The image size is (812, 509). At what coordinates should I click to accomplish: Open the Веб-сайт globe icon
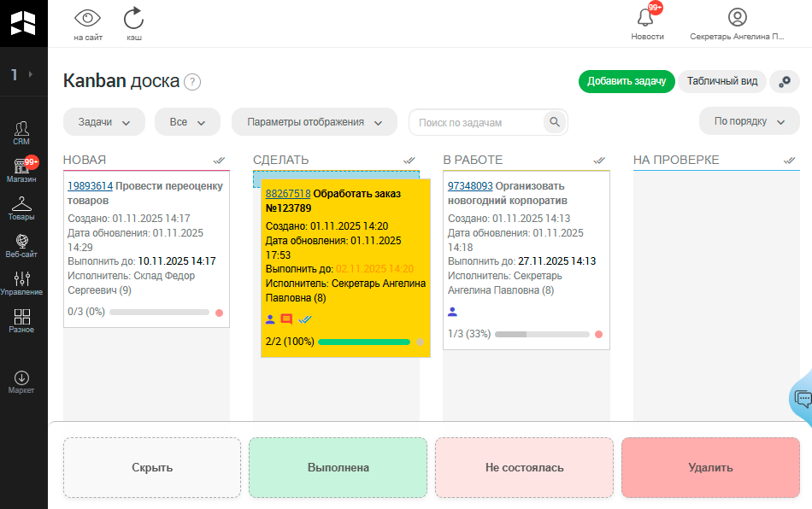coord(21,245)
